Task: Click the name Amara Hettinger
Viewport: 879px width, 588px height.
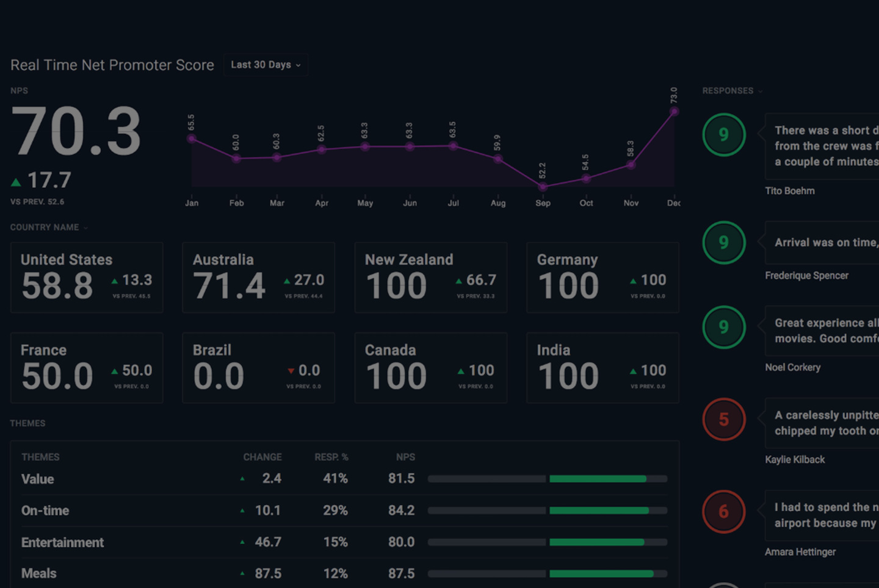Action: pyautogui.click(x=800, y=552)
